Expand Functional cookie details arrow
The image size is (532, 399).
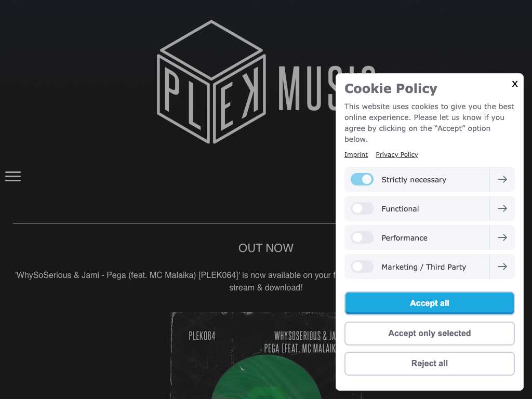502,208
